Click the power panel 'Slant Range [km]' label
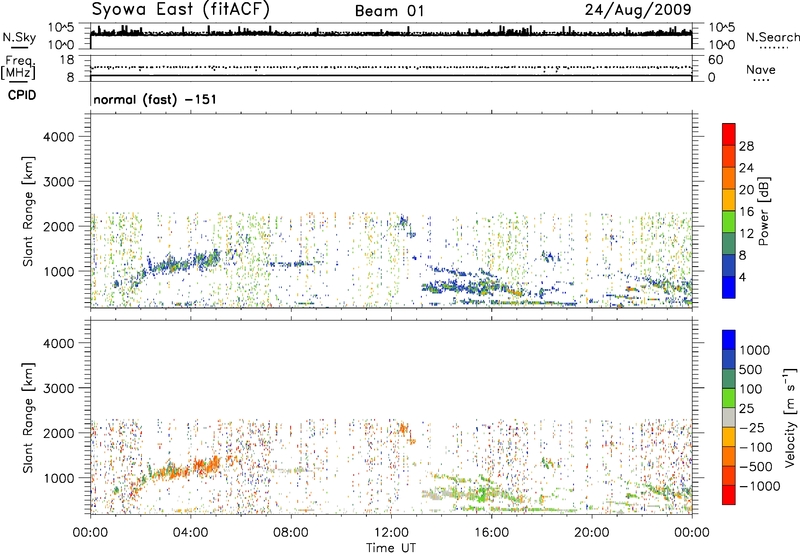The image size is (800, 554). point(28,211)
